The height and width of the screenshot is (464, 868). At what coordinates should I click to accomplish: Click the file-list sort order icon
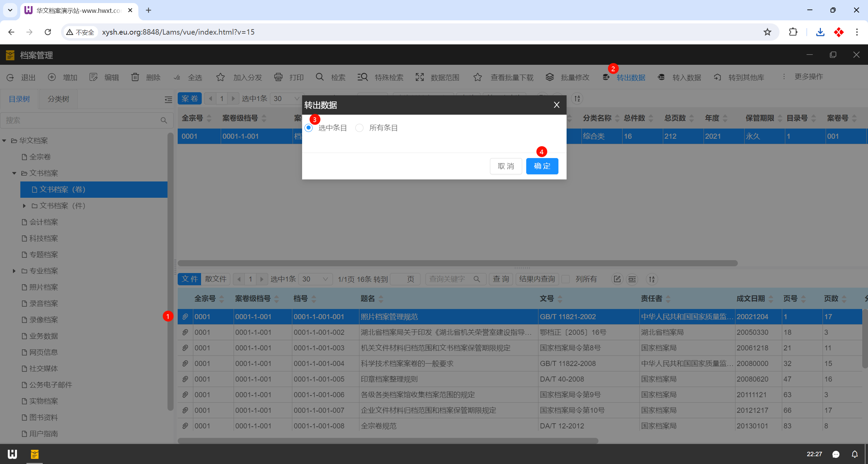[652, 279]
